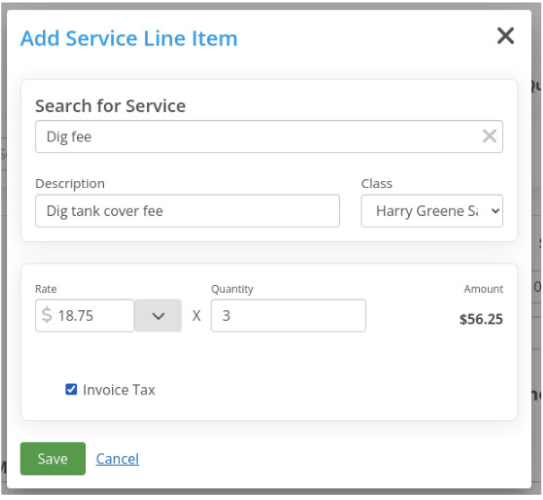
Task: Save the service line item
Action: coord(53,458)
